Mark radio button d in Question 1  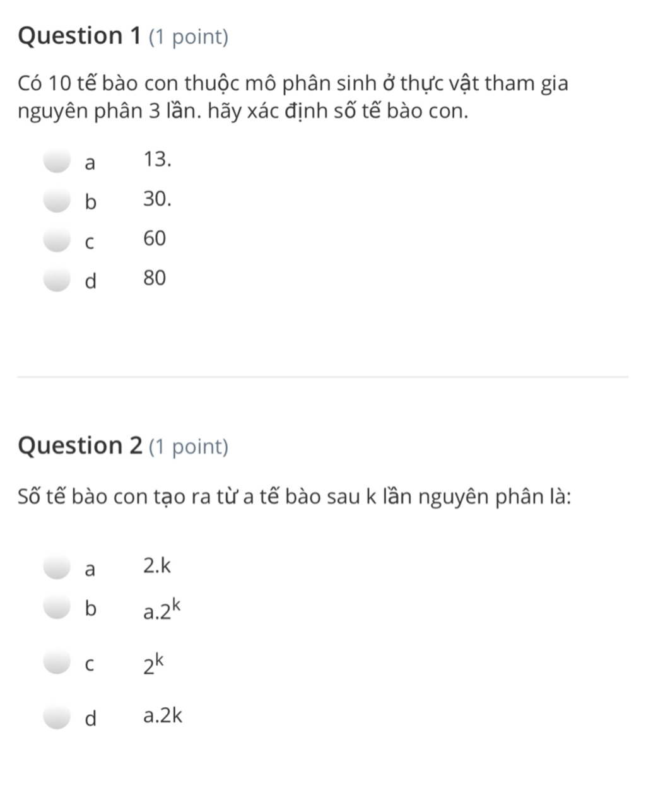(57, 279)
